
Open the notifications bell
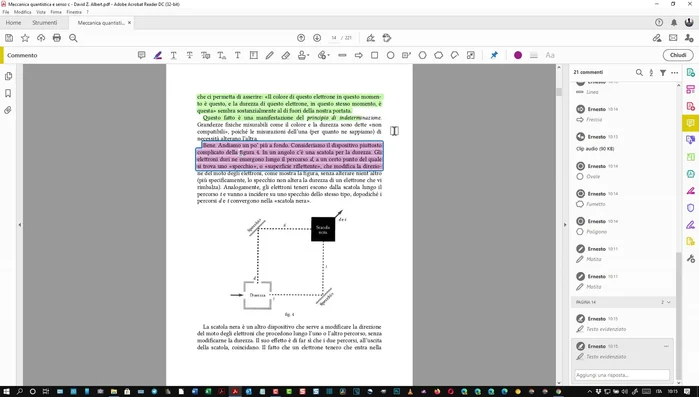click(x=674, y=23)
